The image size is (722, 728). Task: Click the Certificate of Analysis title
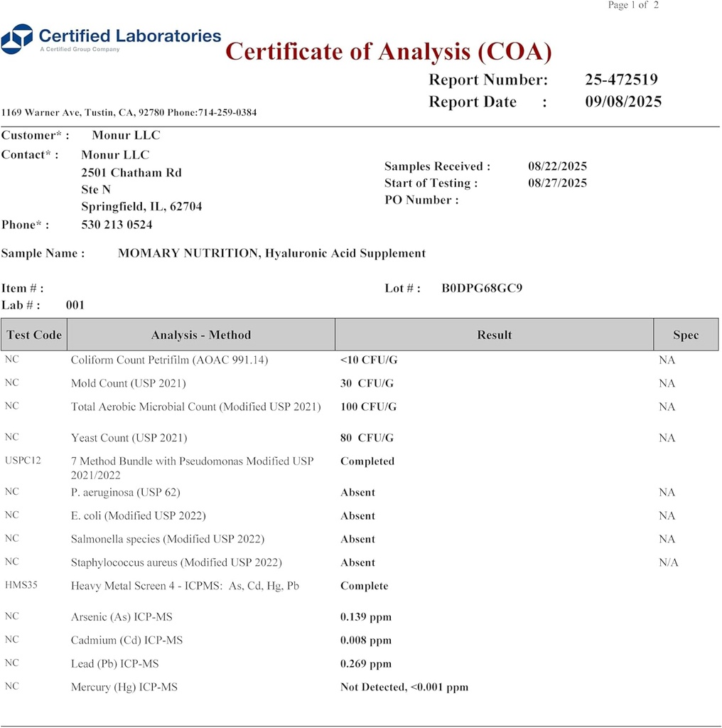coord(388,52)
